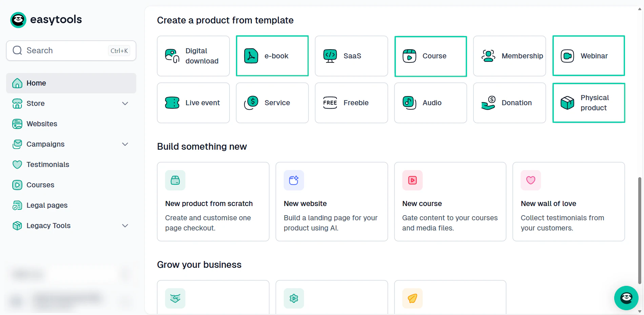Click the vertical page scrollbar

(x=640, y=230)
